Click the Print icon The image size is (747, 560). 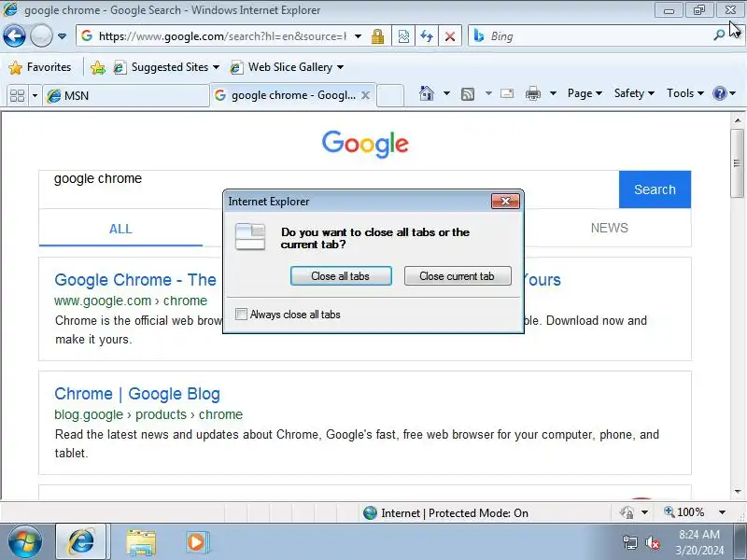(533, 93)
